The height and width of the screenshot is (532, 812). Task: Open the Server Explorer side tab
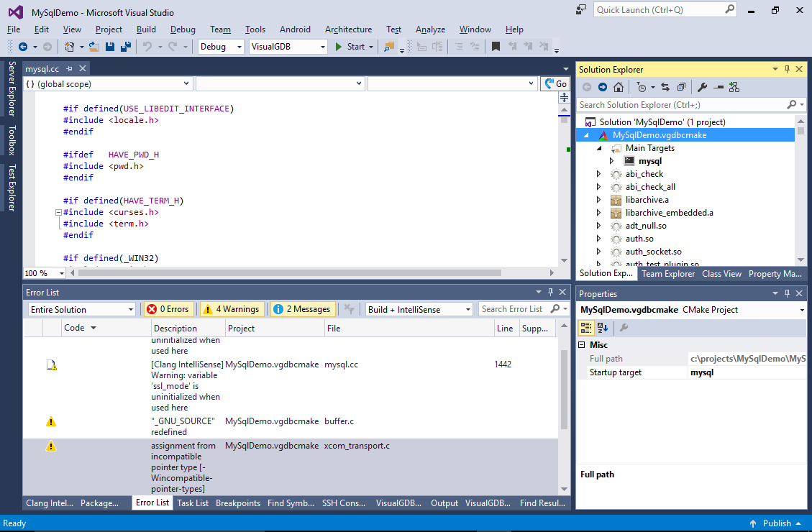[12, 88]
